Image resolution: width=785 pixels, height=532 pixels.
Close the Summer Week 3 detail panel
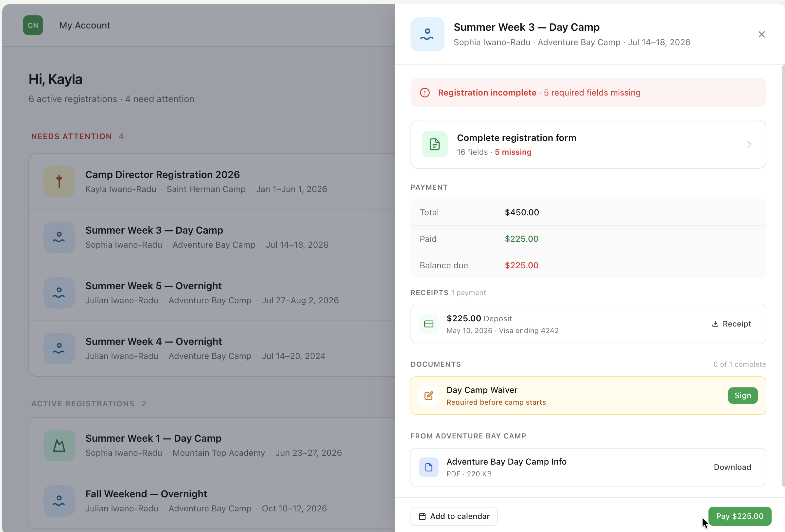click(761, 34)
